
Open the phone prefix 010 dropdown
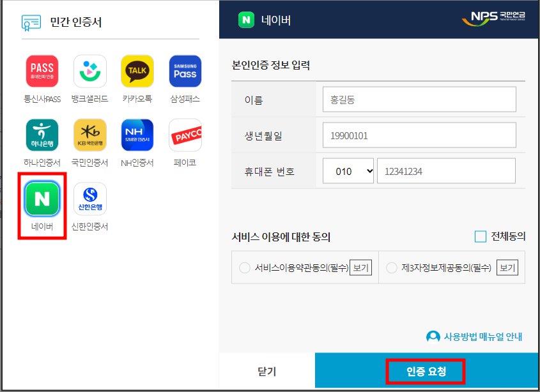click(x=348, y=170)
